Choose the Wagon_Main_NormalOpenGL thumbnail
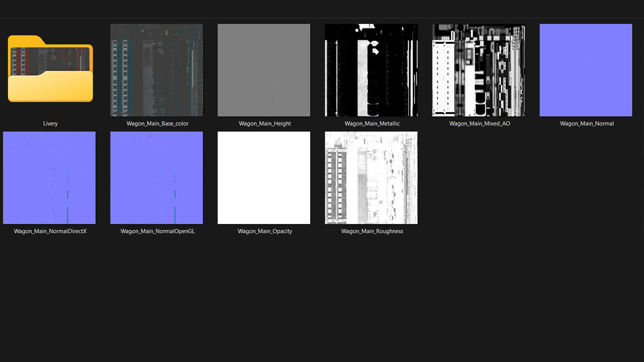The width and height of the screenshot is (644, 362). click(x=157, y=178)
